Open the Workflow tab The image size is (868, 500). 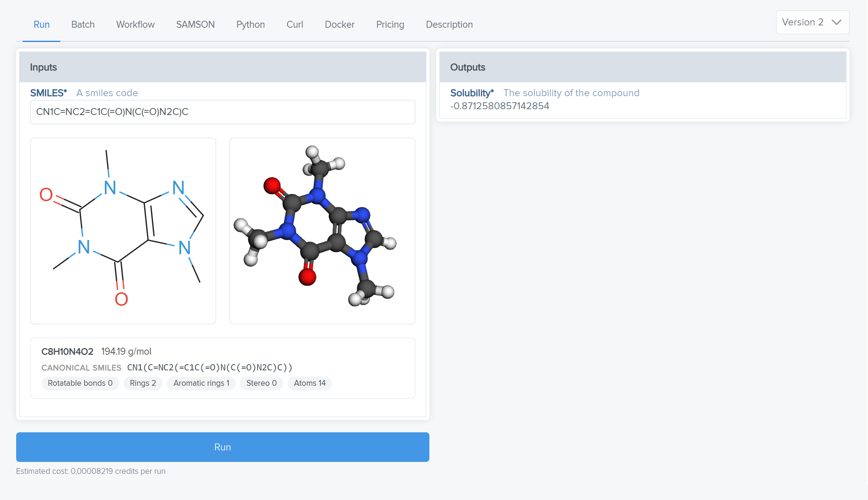[x=135, y=25]
